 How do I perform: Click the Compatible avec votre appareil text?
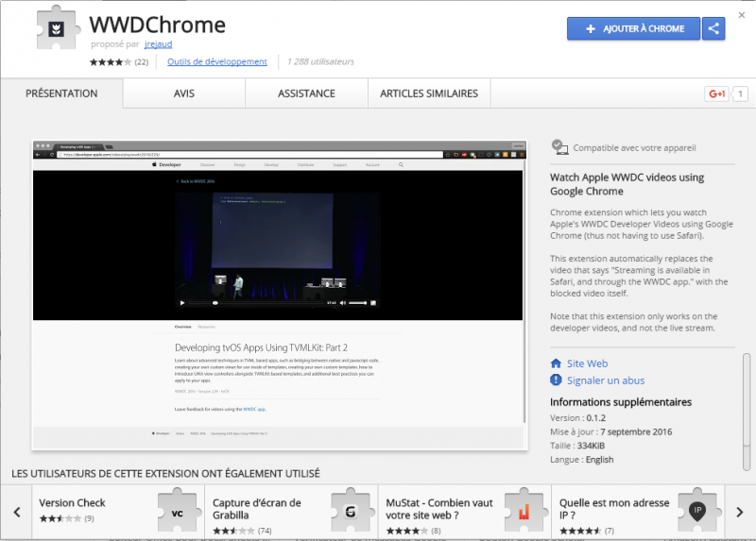[x=634, y=148]
